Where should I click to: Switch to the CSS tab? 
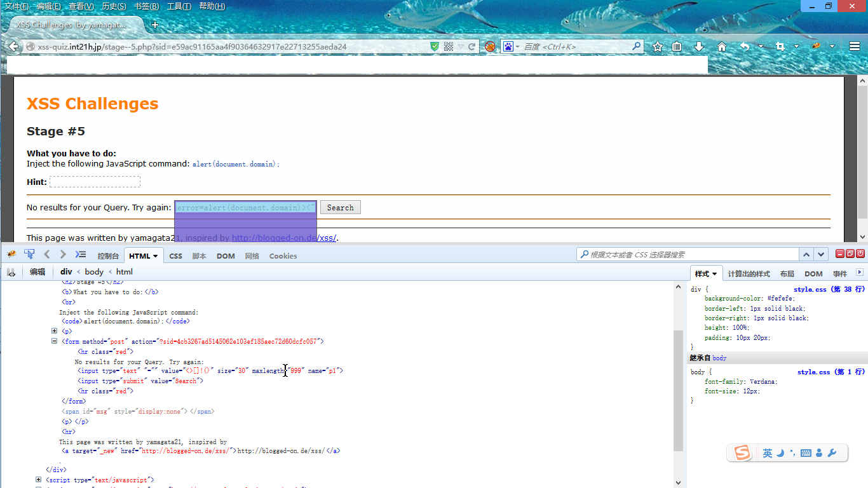point(175,256)
